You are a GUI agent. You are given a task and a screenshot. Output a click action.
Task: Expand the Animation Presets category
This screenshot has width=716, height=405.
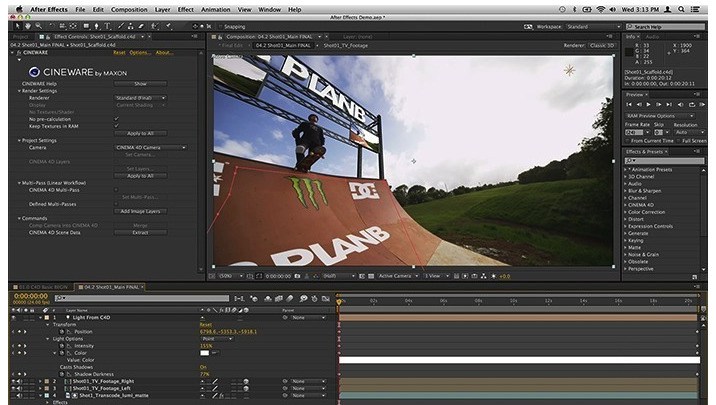626,169
